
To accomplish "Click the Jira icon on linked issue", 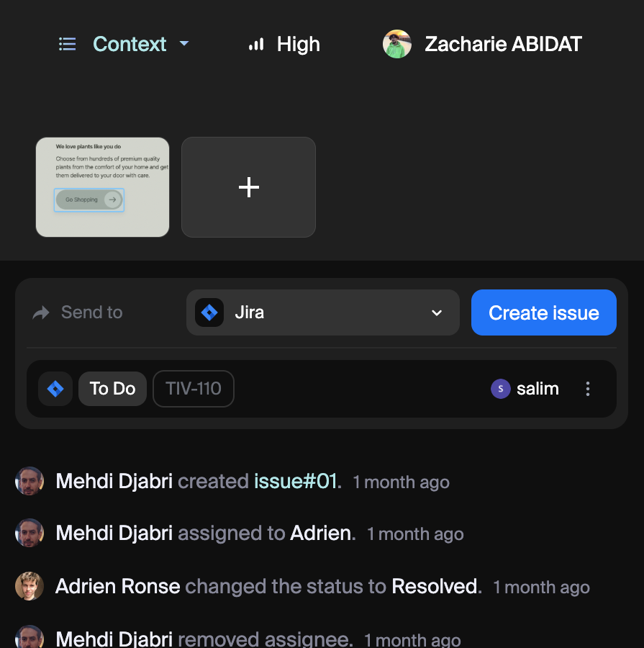I will click(55, 389).
